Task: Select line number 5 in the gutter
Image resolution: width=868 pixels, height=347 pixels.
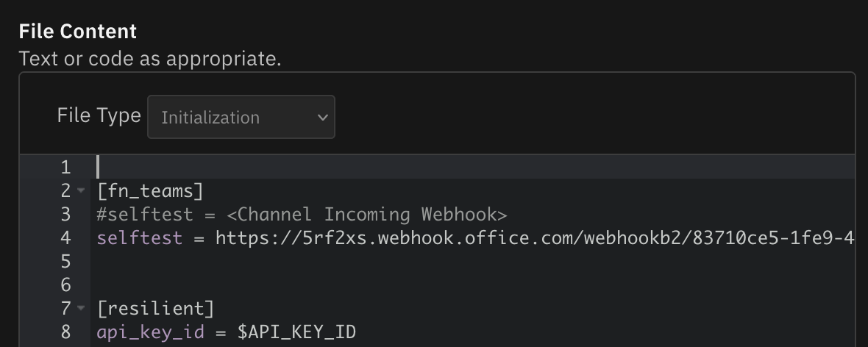Action: coord(65,262)
